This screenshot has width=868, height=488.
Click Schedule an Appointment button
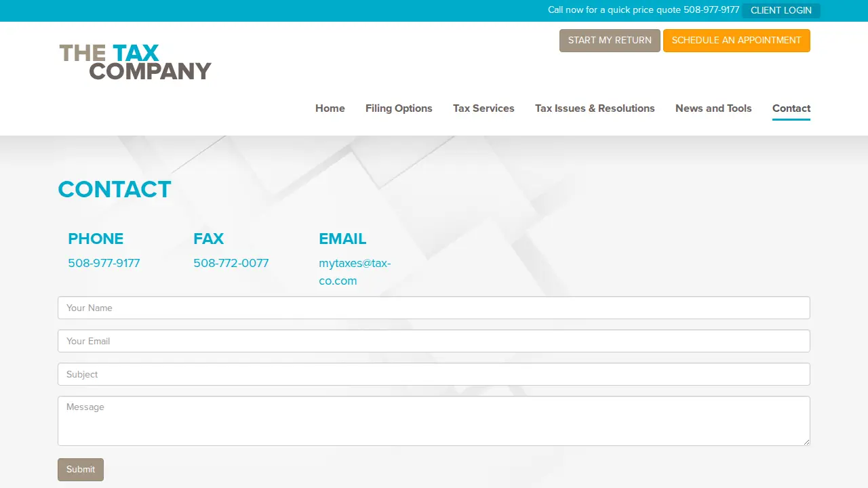pyautogui.click(x=736, y=41)
